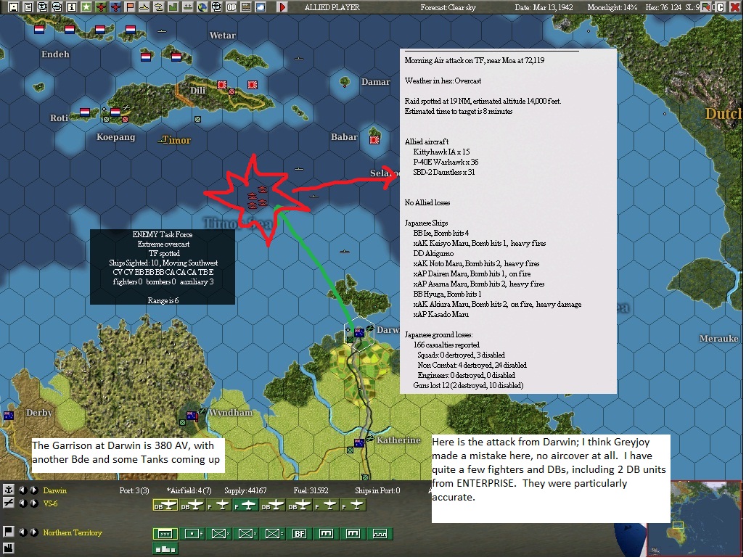Click the industry bars icon below XXX unit
The image size is (746, 560).
tap(165, 549)
